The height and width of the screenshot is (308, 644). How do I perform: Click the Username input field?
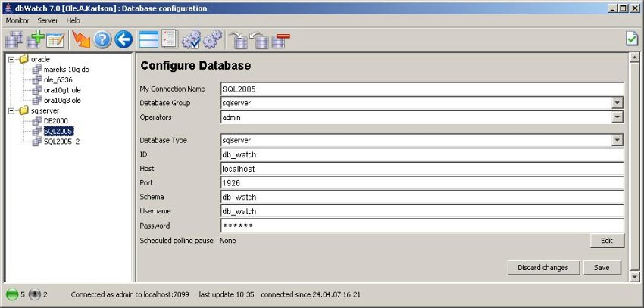(x=422, y=211)
